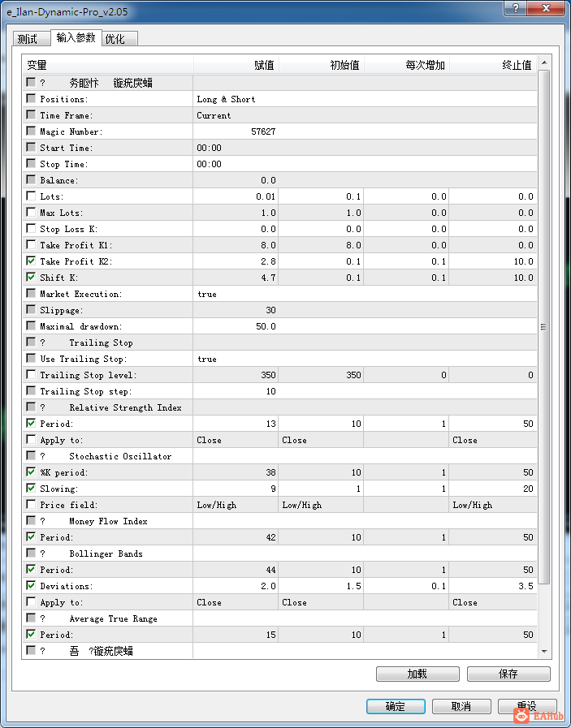Screen dimensions: 571x728
Task: Click the vertical scrollbar thumb
Action: tap(544, 327)
